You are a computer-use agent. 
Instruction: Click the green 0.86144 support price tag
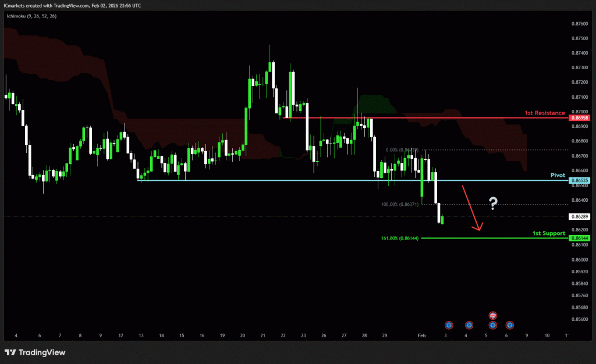click(580, 238)
